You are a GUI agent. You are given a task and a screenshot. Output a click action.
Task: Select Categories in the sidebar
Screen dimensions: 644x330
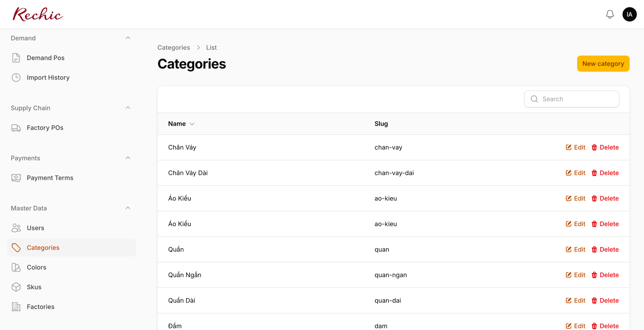(72, 247)
